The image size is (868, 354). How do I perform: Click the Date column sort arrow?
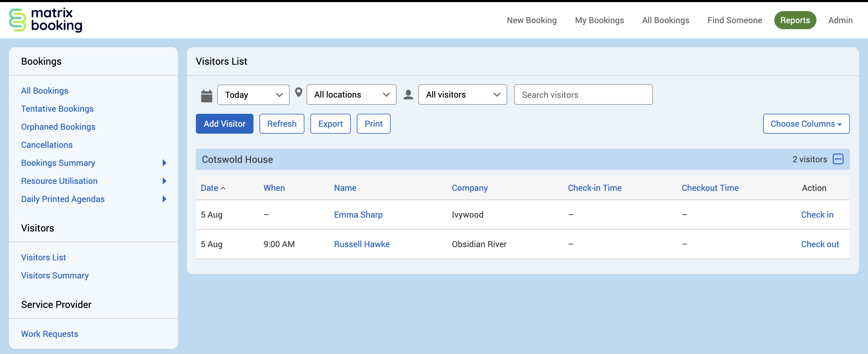[x=223, y=188]
